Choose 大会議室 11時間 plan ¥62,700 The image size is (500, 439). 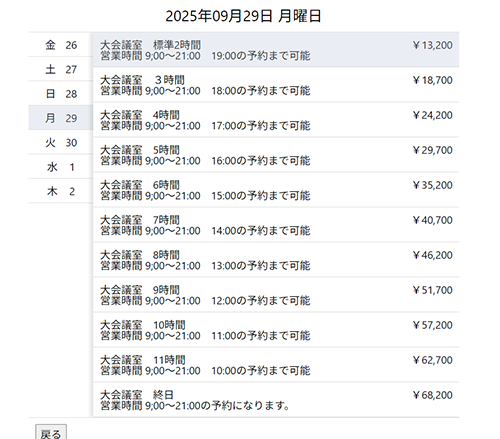(x=276, y=365)
